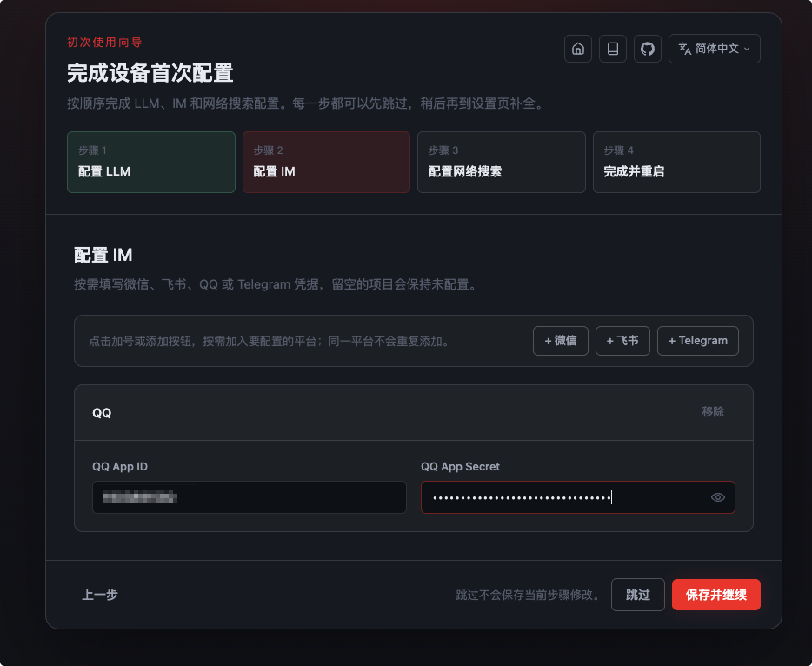Go to step 1 配置 LLM
The image size is (812, 666).
click(151, 162)
